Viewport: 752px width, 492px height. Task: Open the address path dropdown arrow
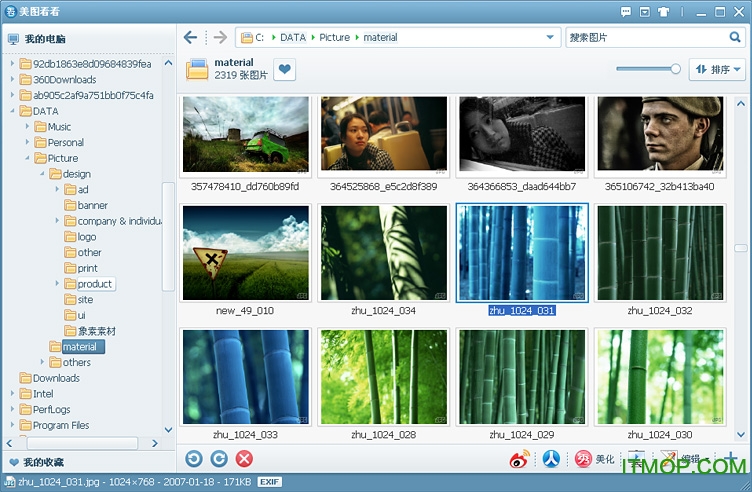click(x=550, y=38)
